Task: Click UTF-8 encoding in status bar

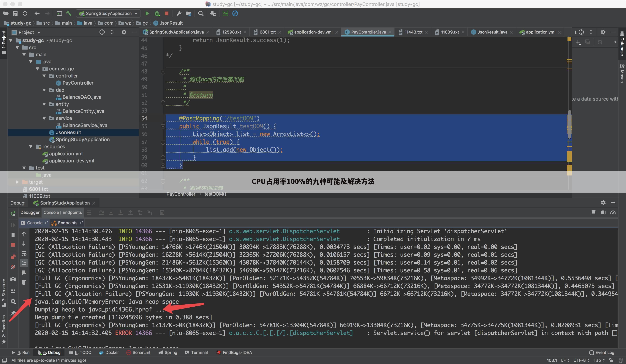Action: [x=581, y=360]
